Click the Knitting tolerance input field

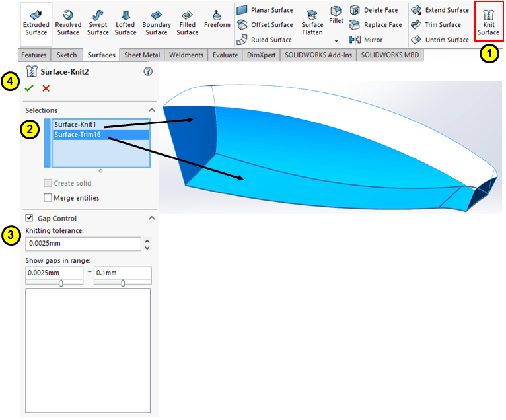(x=83, y=244)
